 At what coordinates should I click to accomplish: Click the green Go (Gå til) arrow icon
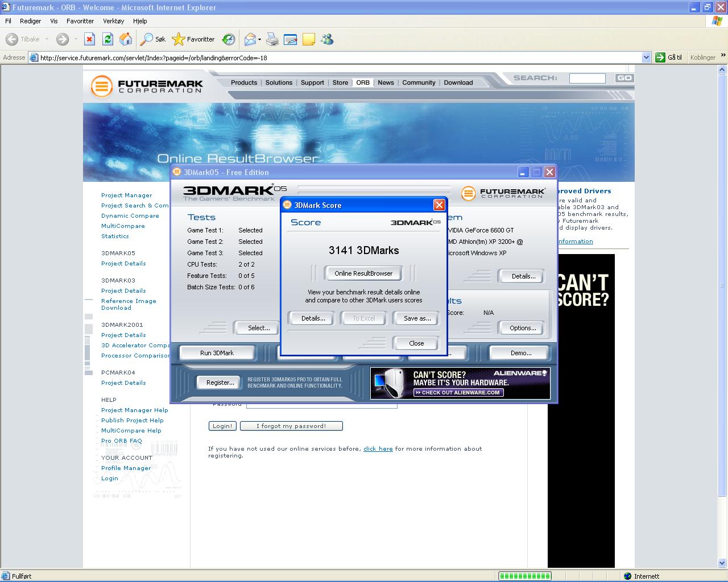coord(660,57)
